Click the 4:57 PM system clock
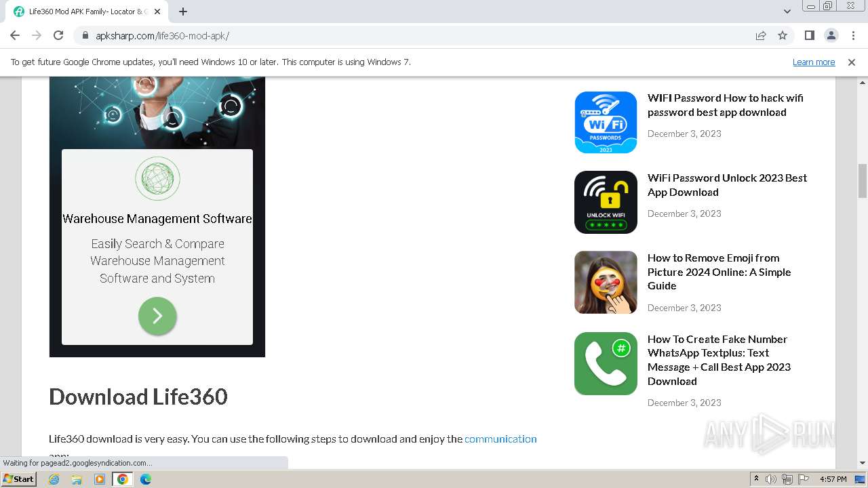Image resolution: width=868 pixels, height=488 pixels. point(833,479)
